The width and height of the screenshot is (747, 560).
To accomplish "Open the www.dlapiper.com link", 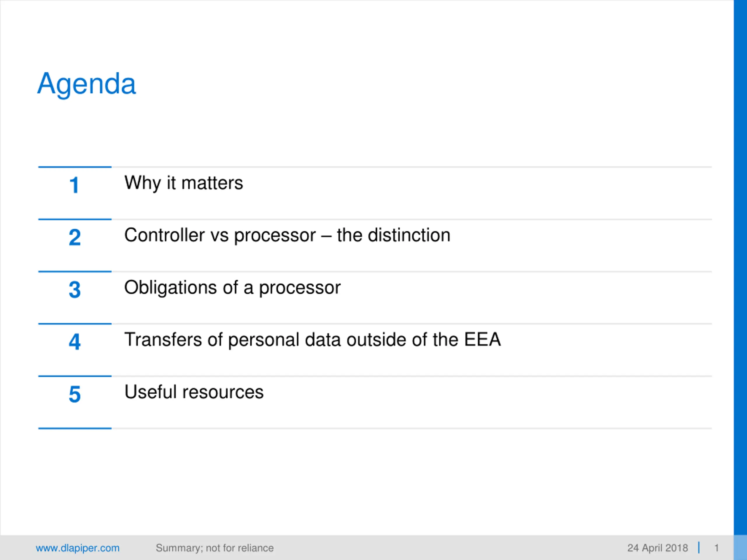I will (x=78, y=548).
